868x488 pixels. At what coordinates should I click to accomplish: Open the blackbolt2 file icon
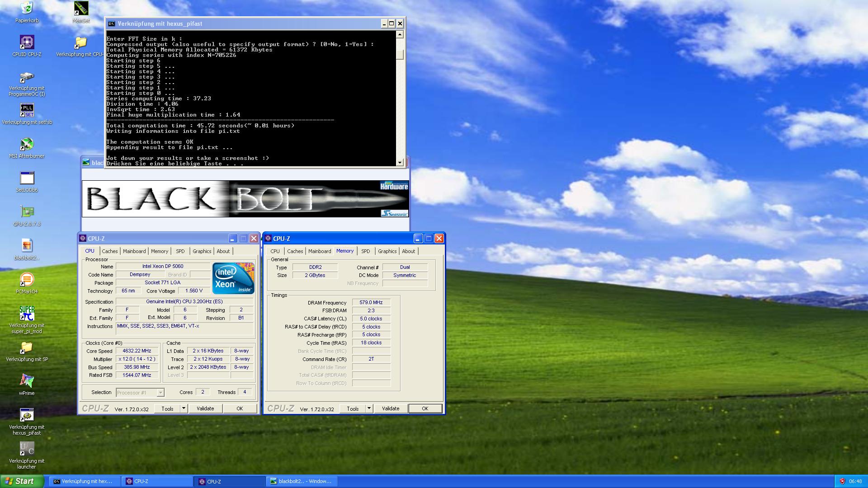coord(27,246)
